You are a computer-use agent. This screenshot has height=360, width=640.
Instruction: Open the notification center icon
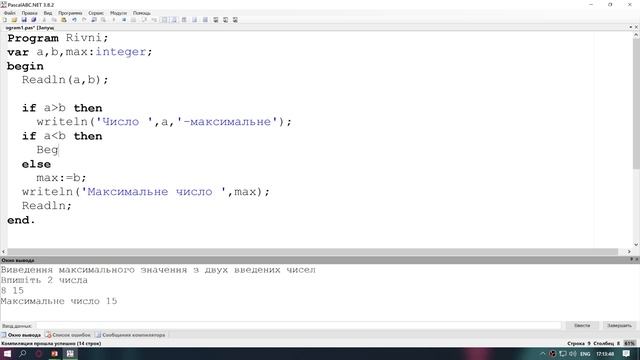pos(627,353)
